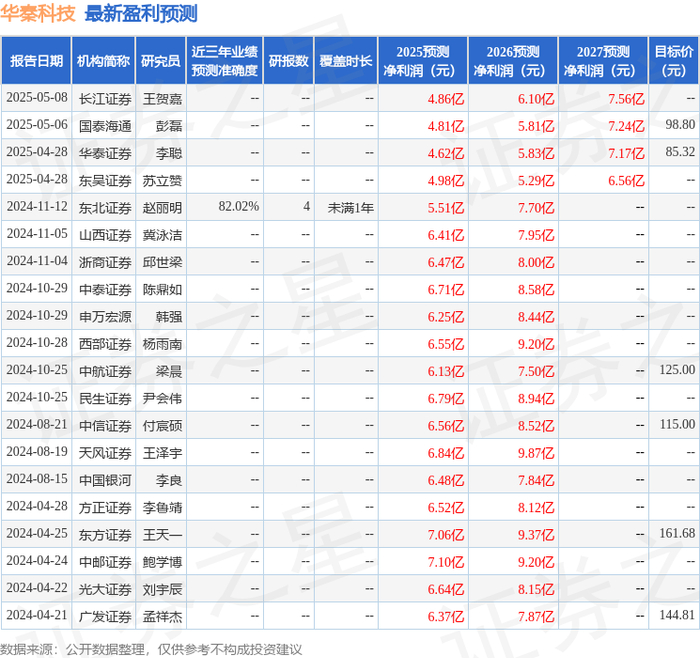This screenshot has width=700, height=658.
Task: Click the date 2024-04-21
Action: tap(37, 615)
